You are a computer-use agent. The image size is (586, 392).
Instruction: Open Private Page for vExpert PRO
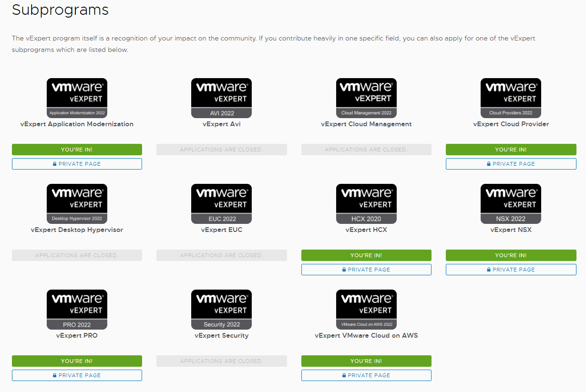77,375
